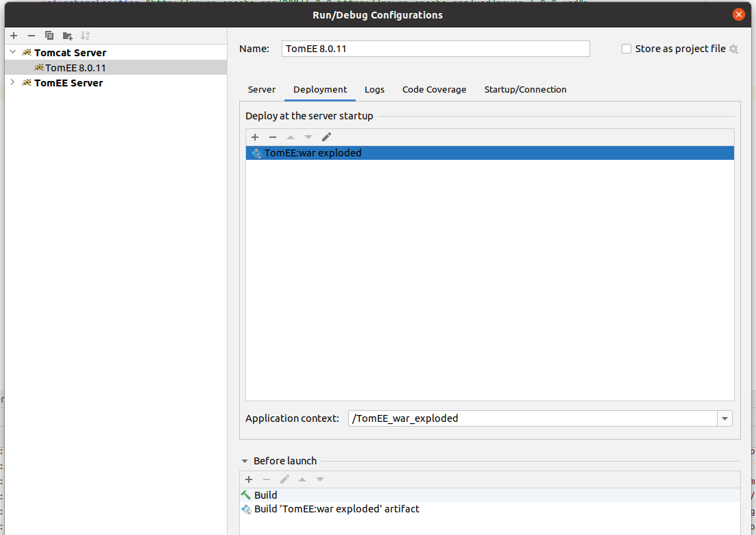Switch to the Logs tab
Viewport: 756px width, 535px height.
[x=375, y=90]
